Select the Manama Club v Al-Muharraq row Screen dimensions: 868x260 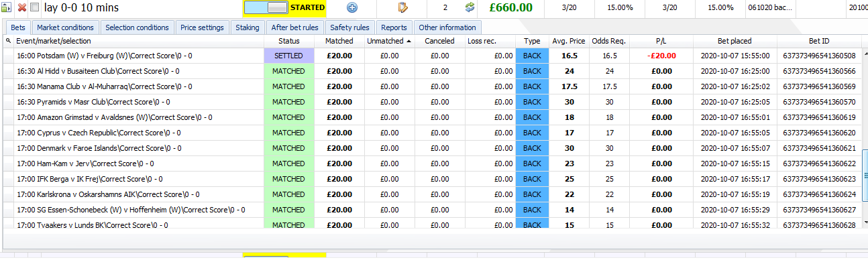(x=433, y=86)
